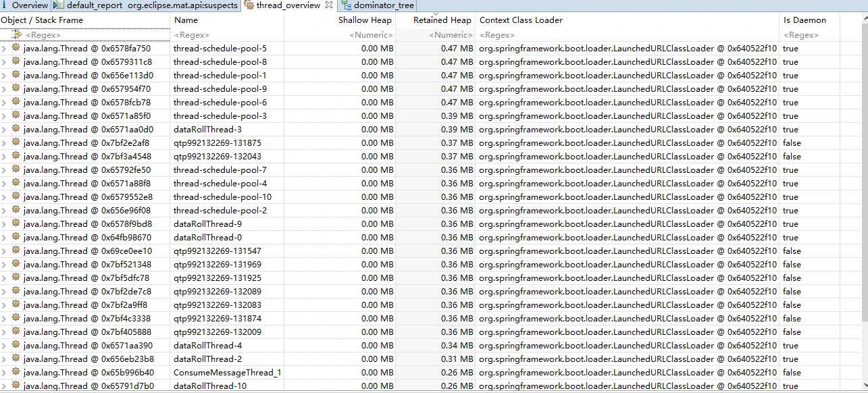Open the dominator_tree tab
Screen dimensions: 868x393
pyautogui.click(x=377, y=5)
